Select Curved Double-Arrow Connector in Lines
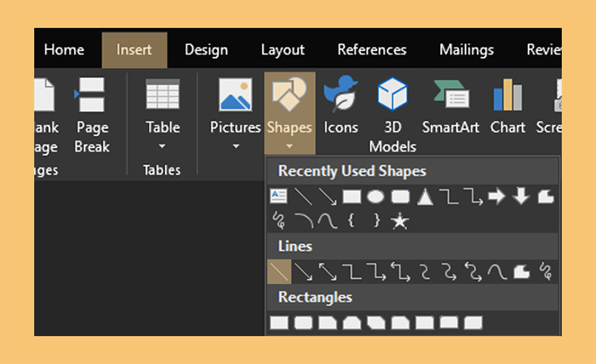 pos(473,272)
